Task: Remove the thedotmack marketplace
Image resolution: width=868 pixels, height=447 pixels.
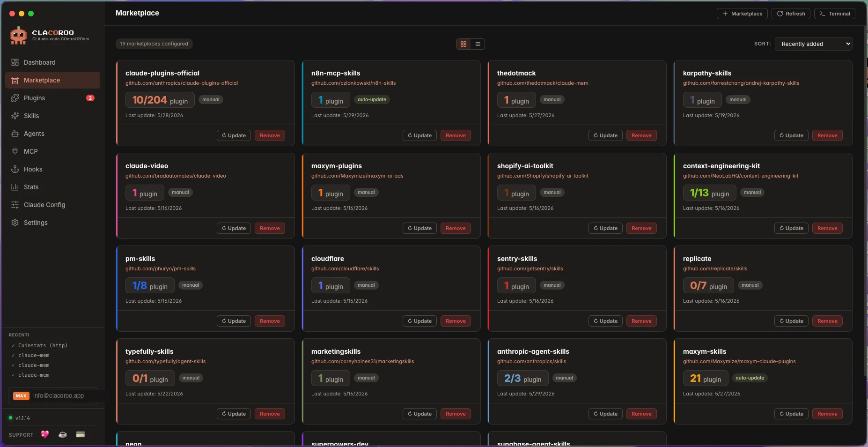Action: coord(641,135)
